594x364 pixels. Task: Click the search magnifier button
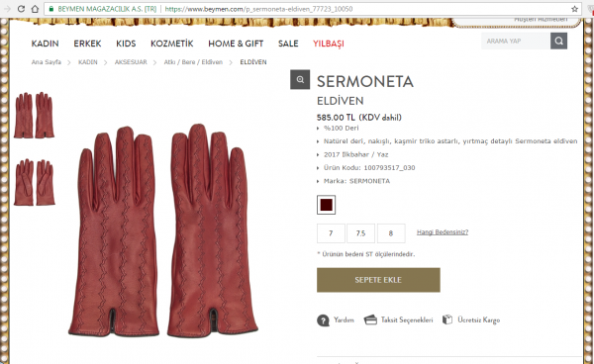click(x=558, y=41)
